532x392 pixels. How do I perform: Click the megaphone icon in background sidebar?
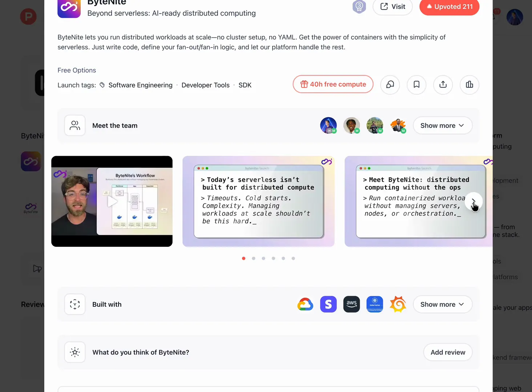click(37, 269)
